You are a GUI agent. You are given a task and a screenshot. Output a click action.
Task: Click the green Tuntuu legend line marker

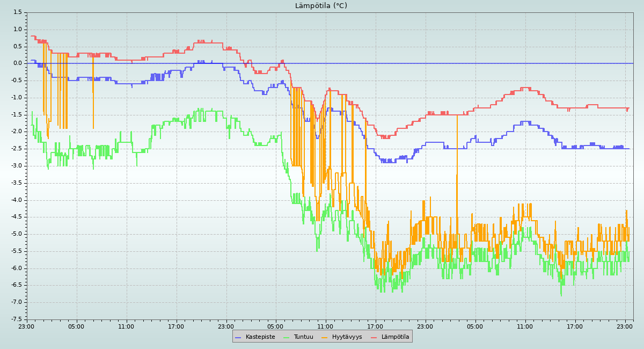286,337
